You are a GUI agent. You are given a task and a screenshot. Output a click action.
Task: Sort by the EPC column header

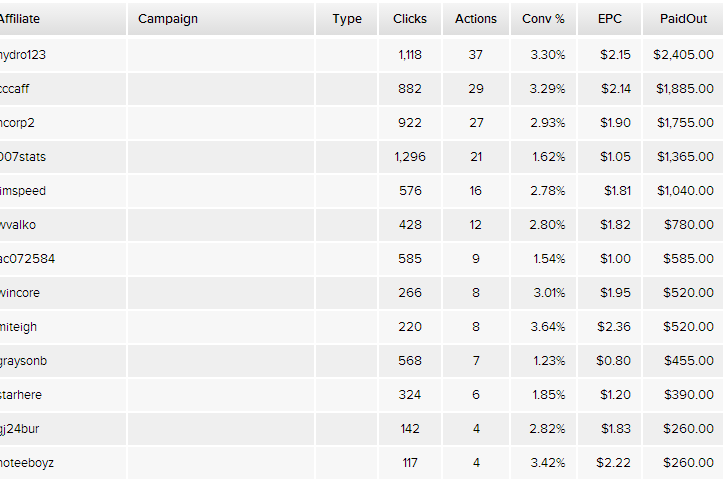pyautogui.click(x=610, y=19)
